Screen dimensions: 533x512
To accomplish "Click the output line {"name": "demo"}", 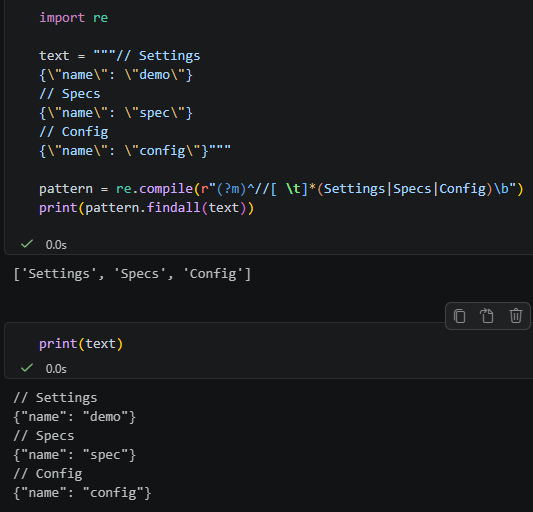I will coord(75,417).
